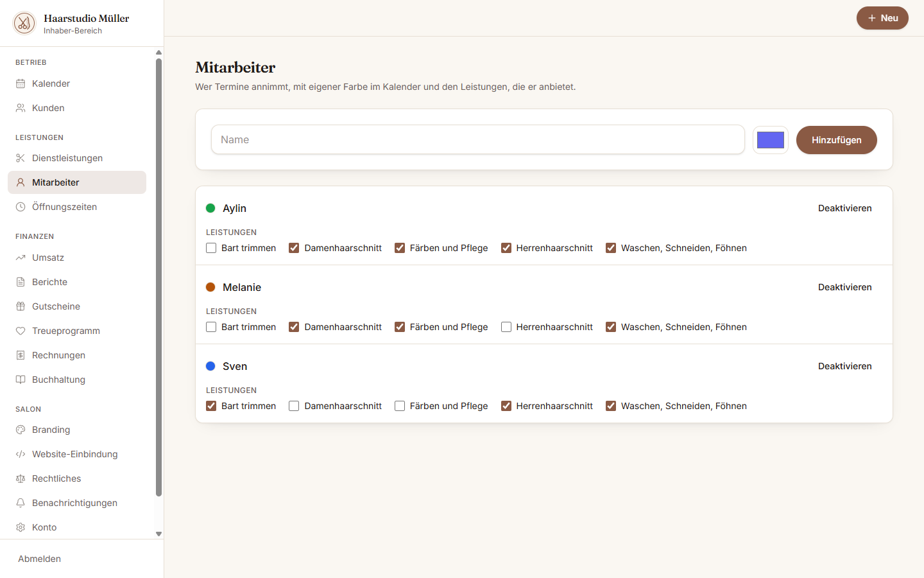
Task: Click the sidebar scroll up arrow
Action: [x=158, y=53]
